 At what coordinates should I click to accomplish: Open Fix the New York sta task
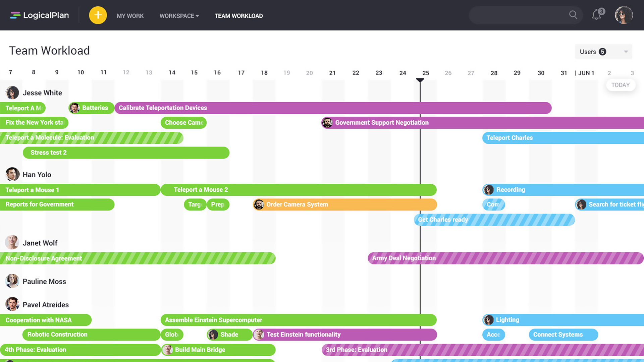point(34,123)
